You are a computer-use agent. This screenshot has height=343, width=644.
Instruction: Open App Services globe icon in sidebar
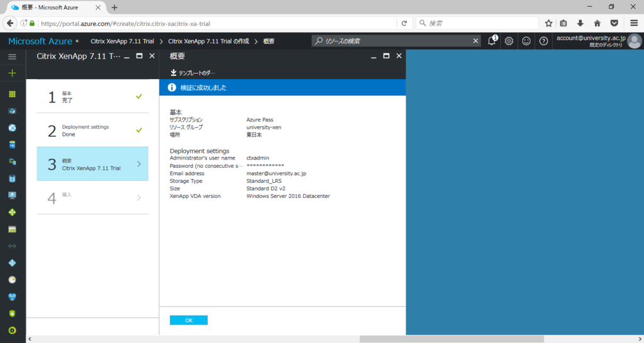(13, 128)
